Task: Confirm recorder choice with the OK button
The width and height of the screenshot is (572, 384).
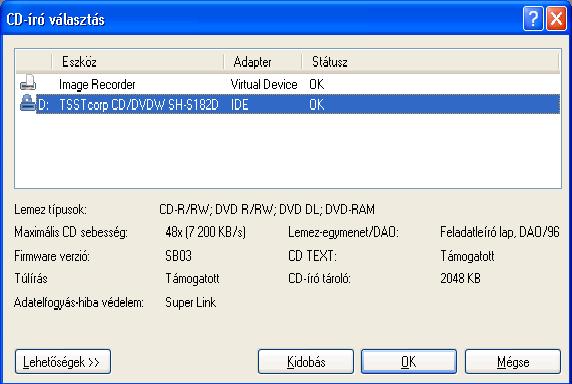Action: (x=409, y=362)
